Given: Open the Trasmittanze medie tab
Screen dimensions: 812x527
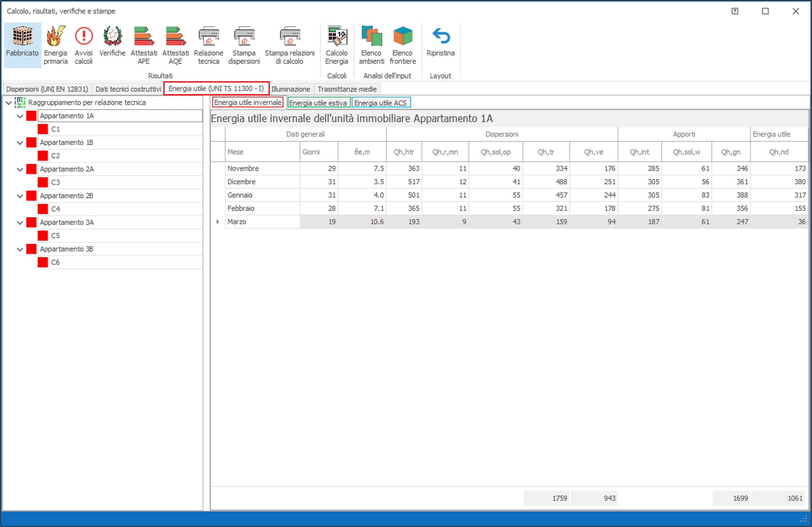Looking at the screenshot, I should tap(347, 89).
